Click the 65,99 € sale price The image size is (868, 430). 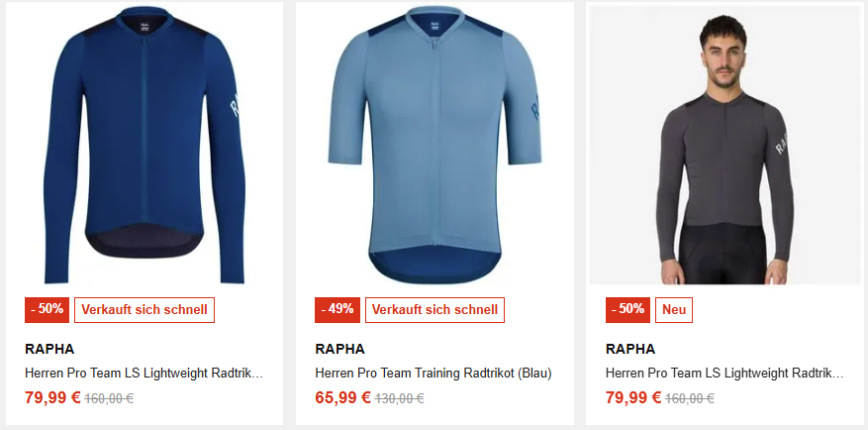(x=342, y=398)
